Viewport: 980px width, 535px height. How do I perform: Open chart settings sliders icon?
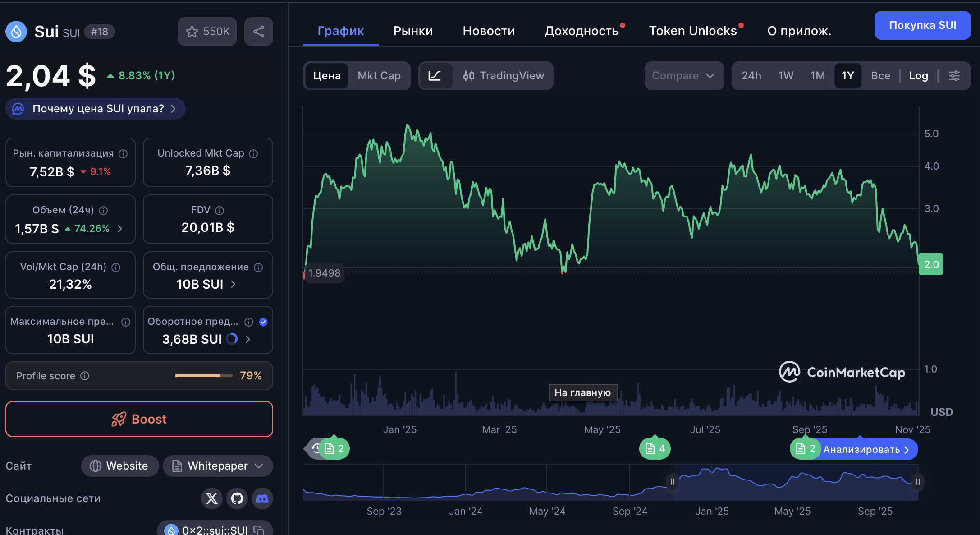click(954, 76)
